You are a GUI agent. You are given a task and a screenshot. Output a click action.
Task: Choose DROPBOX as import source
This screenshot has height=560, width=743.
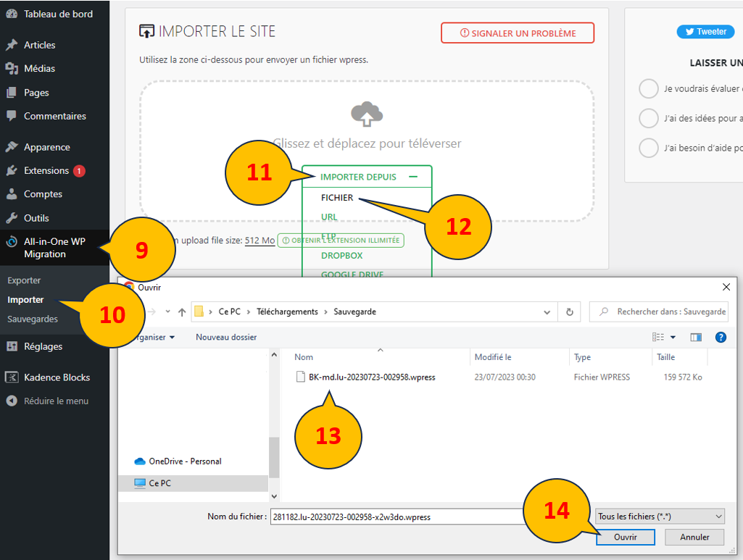point(341,256)
